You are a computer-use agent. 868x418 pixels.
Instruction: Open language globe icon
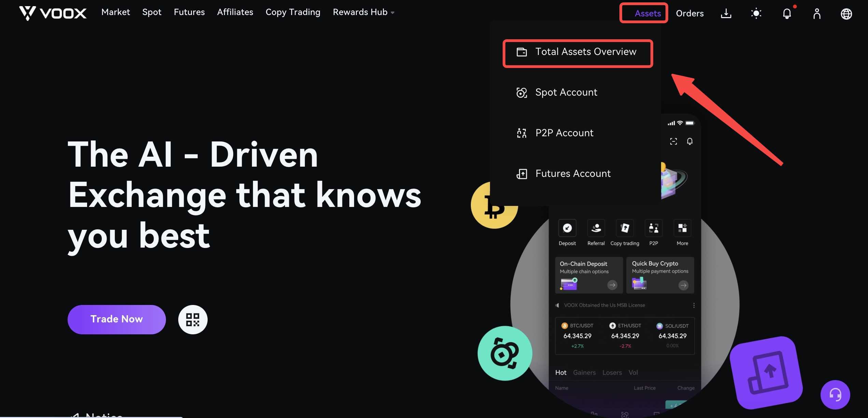[x=846, y=14]
